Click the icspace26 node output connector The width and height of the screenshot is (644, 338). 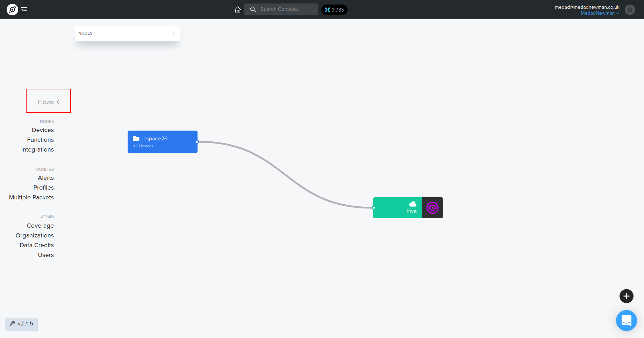pos(197,142)
